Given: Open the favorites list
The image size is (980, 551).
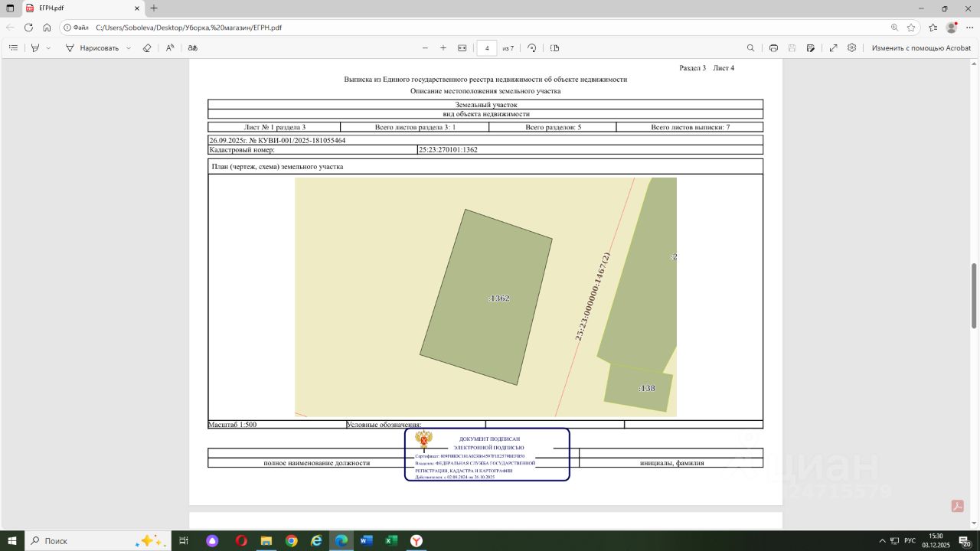Looking at the screenshot, I should click(x=933, y=28).
